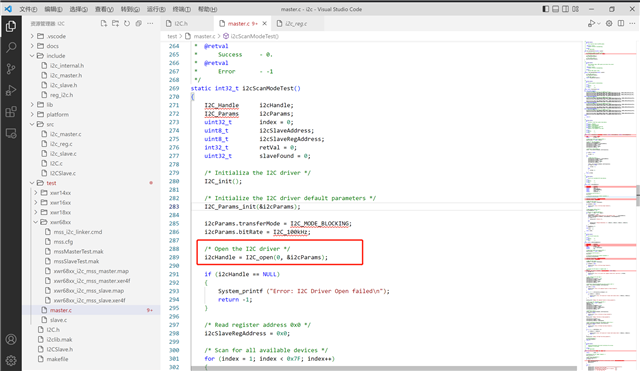Split the editor to the right

click(x=621, y=24)
